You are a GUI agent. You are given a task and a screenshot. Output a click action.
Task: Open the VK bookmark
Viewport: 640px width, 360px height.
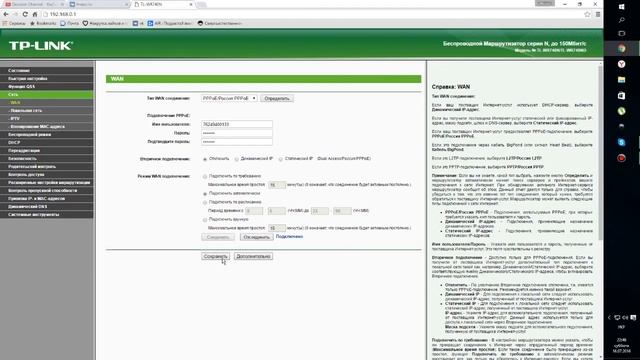click(138, 23)
